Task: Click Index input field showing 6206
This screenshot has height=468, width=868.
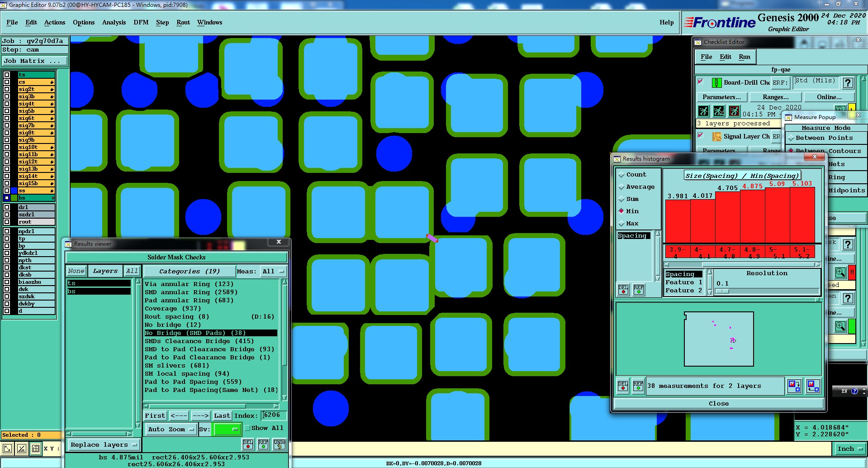Action: click(274, 415)
